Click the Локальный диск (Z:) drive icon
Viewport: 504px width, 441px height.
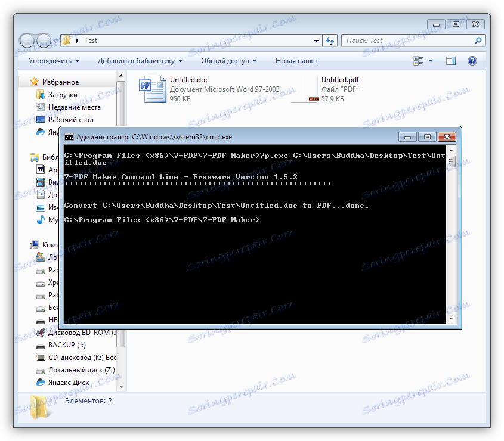point(41,371)
